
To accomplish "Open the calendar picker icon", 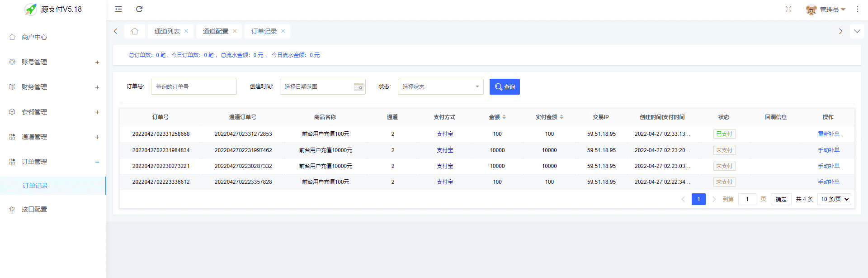I will [x=359, y=87].
